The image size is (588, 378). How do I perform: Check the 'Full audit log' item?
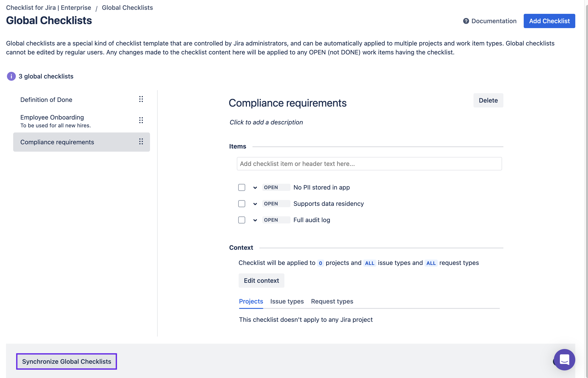(242, 220)
